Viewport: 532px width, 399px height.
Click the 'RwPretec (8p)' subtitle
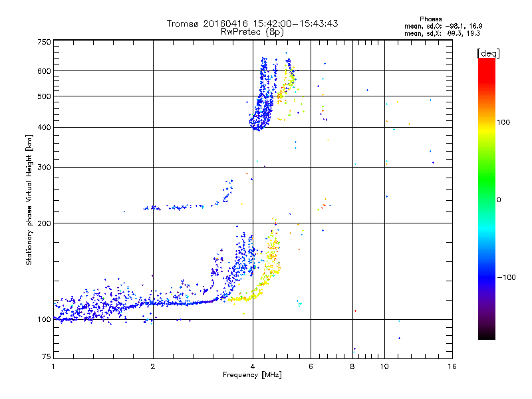coord(252,32)
